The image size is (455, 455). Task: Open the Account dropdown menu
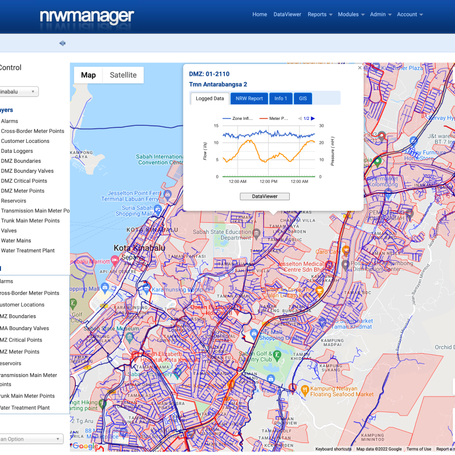coord(409,14)
